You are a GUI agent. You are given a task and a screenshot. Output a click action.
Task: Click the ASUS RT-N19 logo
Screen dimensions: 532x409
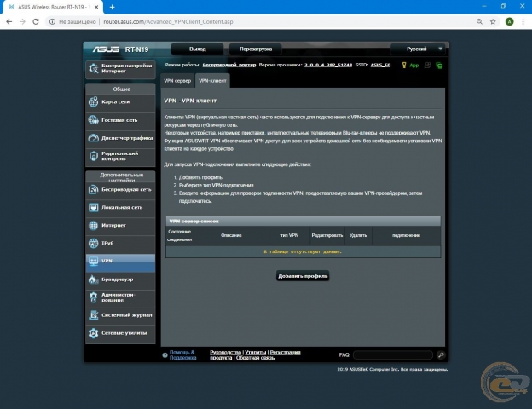pos(120,49)
